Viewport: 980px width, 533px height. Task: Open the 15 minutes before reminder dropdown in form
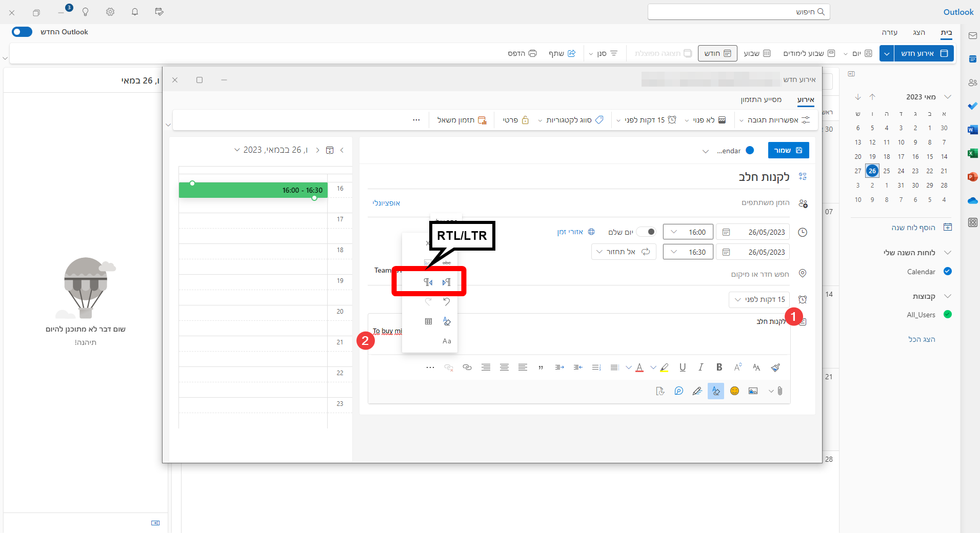coord(759,299)
